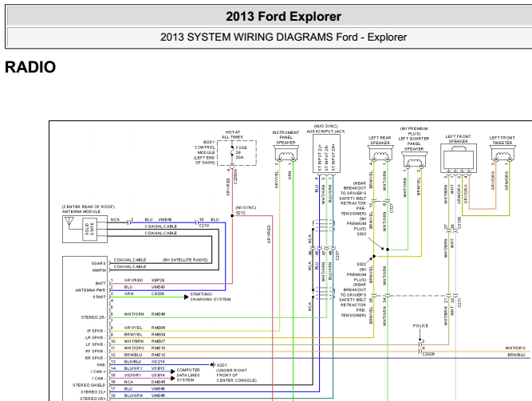
Task: Click the C2280A connector label
Action: coord(236,177)
